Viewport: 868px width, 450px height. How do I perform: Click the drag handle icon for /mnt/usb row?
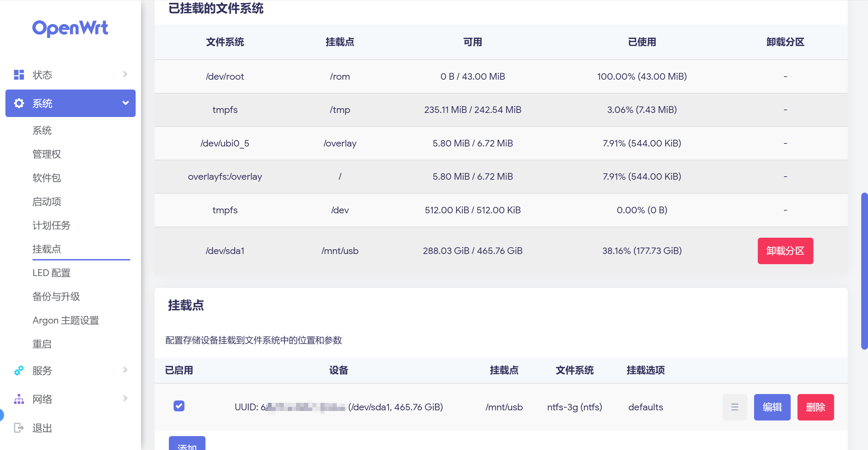(734, 407)
